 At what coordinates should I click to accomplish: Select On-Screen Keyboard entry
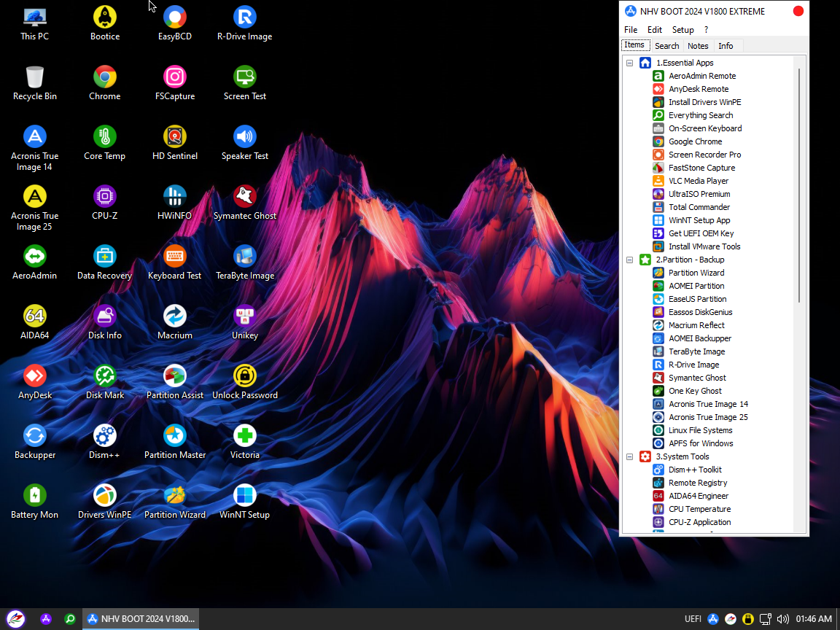coord(705,128)
